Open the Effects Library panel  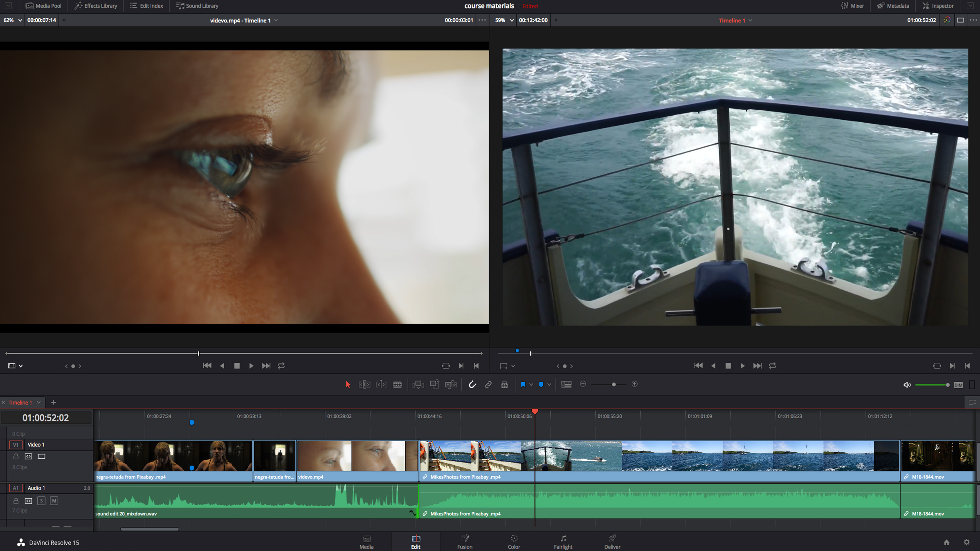[x=96, y=6]
